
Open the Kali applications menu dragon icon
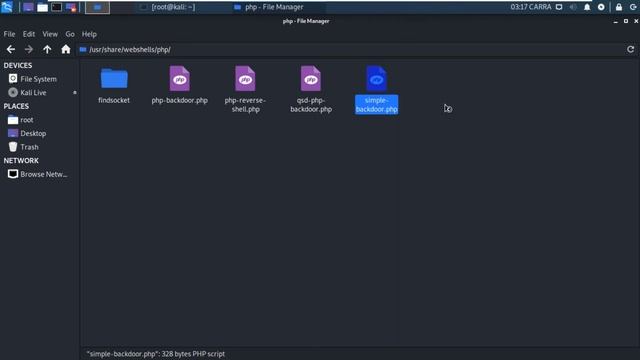7,7
